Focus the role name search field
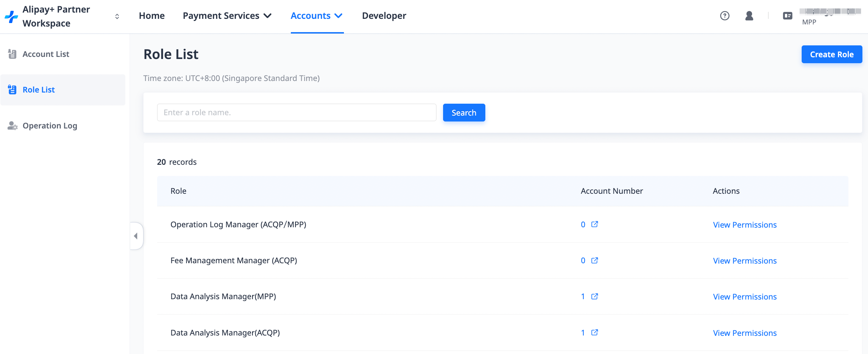 (296, 112)
